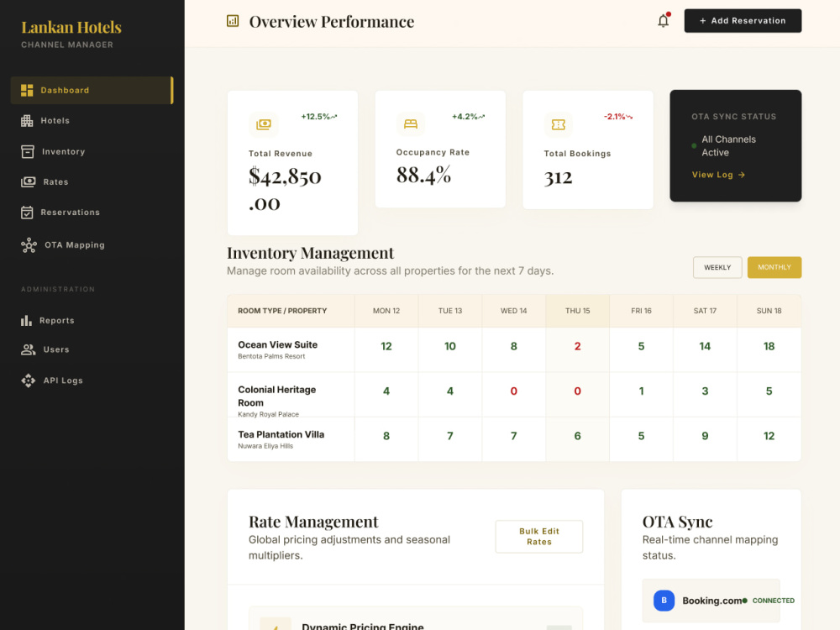
Task: Go to the Inventory section
Action: coord(92,151)
